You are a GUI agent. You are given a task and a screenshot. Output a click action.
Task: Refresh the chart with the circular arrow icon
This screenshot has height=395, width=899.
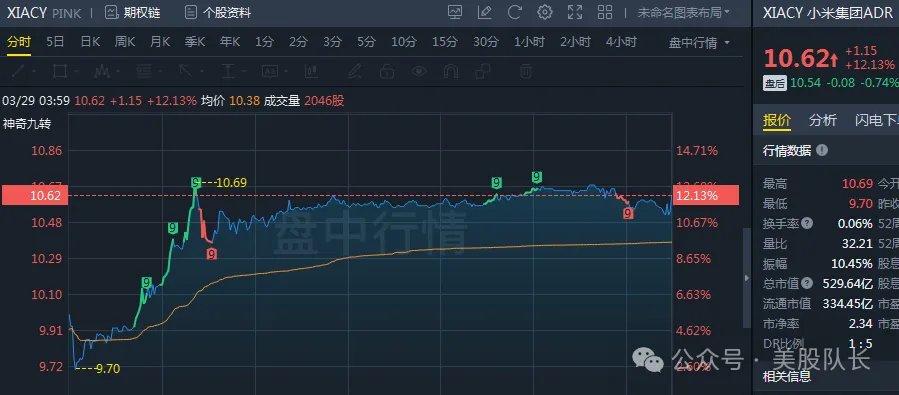click(515, 12)
